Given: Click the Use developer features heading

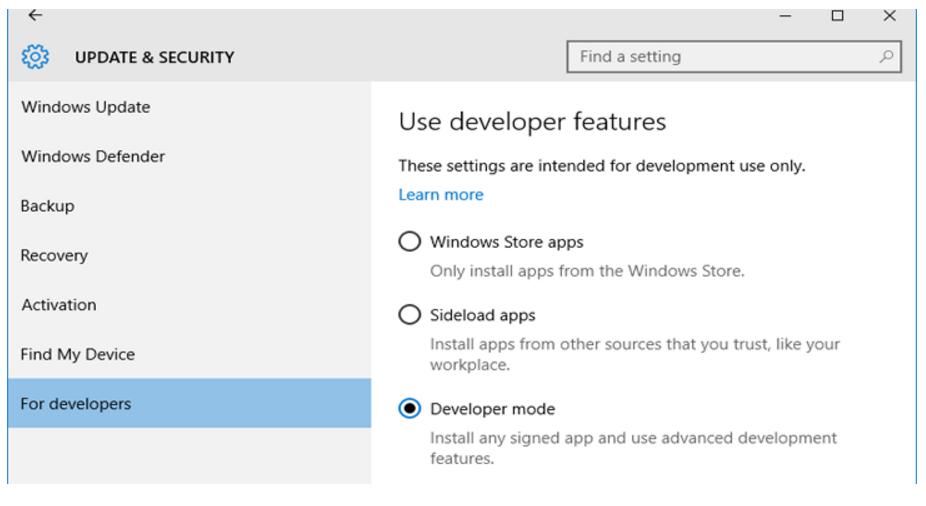Looking at the screenshot, I should tap(532, 122).
